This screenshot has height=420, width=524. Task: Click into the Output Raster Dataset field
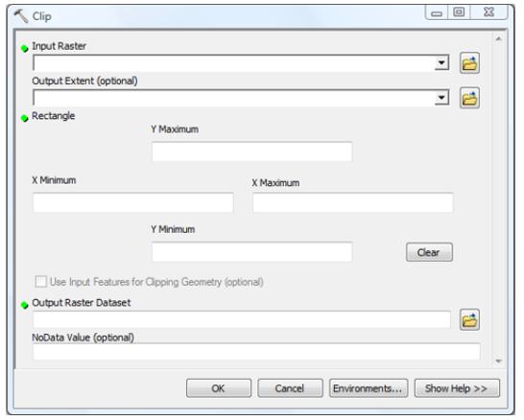pyautogui.click(x=242, y=319)
